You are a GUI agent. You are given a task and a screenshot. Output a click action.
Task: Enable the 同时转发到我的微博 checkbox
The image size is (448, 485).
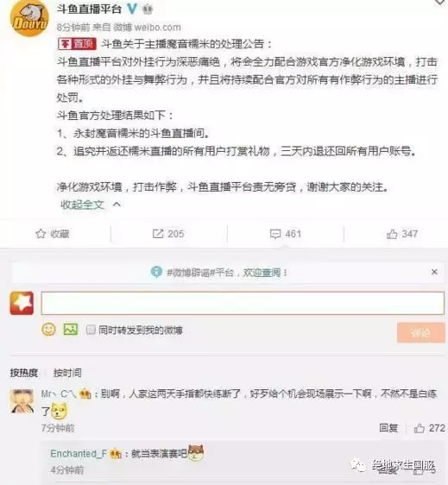click(x=91, y=330)
